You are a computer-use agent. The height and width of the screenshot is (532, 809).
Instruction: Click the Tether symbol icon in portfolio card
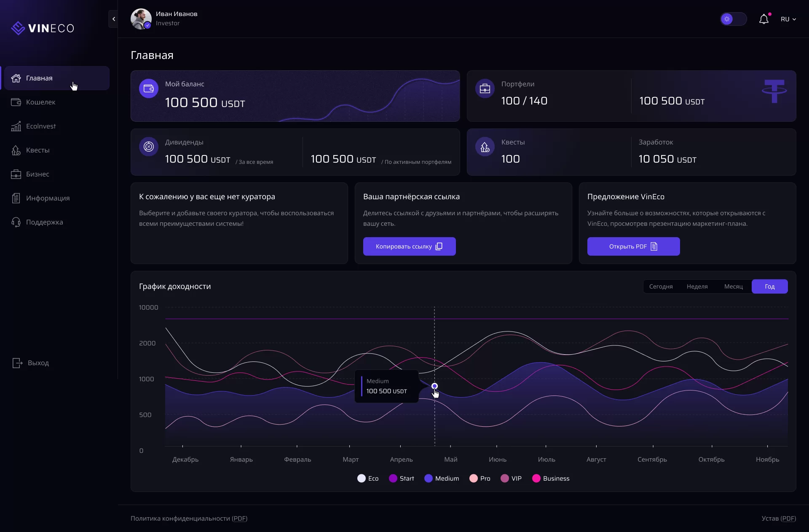tap(774, 91)
